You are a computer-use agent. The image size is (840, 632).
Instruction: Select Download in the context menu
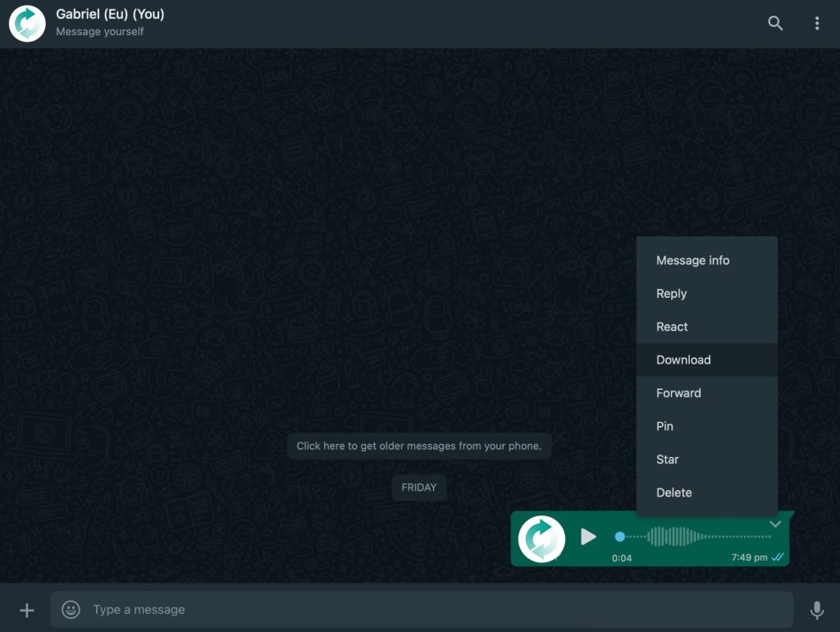706,360
